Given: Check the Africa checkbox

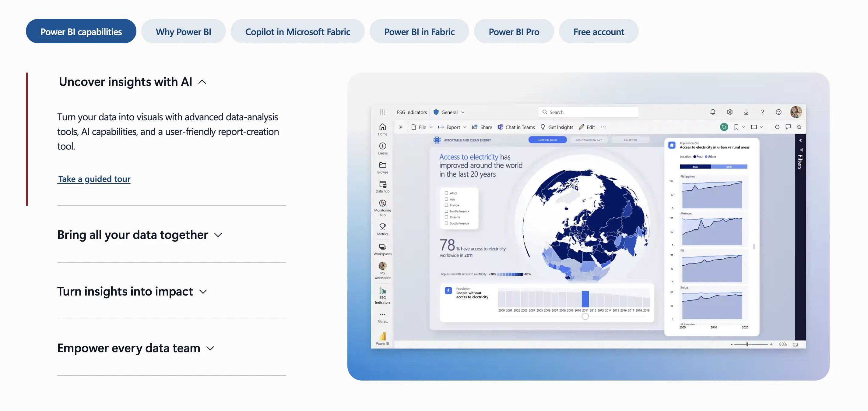Looking at the screenshot, I should click(446, 193).
